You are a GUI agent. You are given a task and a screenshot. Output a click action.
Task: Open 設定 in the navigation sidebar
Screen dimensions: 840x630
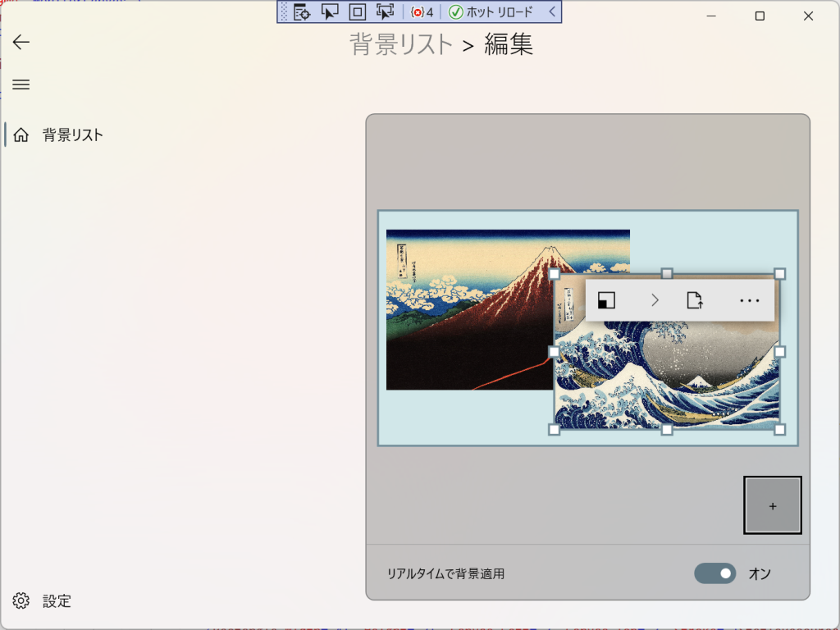pyautogui.click(x=43, y=600)
